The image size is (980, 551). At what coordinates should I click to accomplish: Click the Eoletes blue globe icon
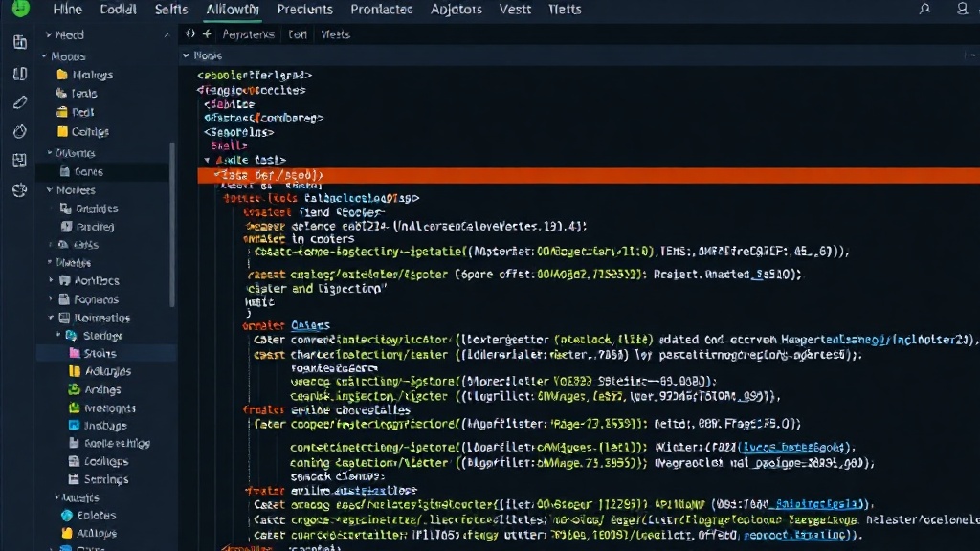tap(66, 516)
